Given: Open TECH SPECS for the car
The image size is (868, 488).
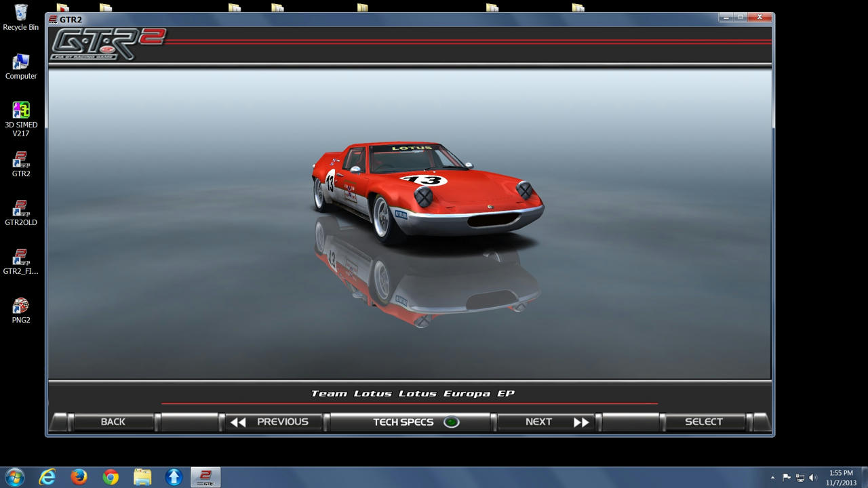Looking at the screenshot, I should pyautogui.click(x=410, y=422).
